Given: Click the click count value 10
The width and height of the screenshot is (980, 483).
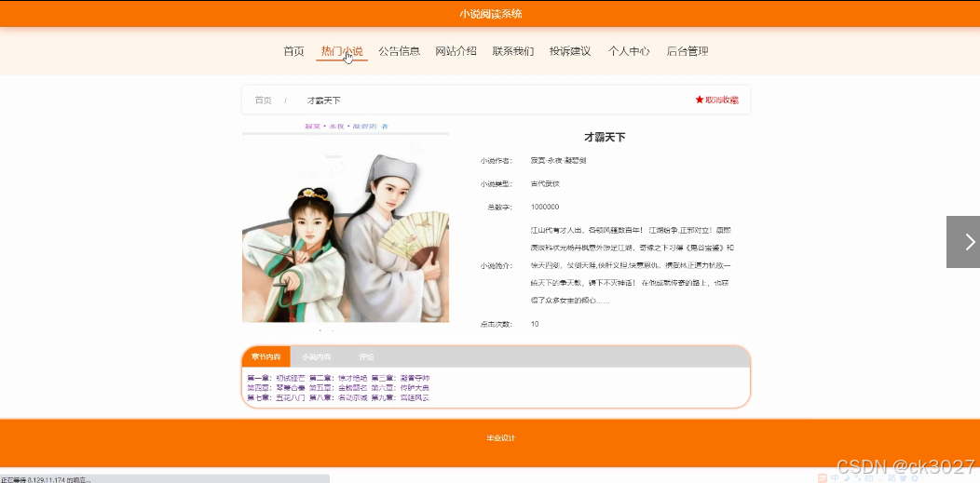Looking at the screenshot, I should pos(535,324).
